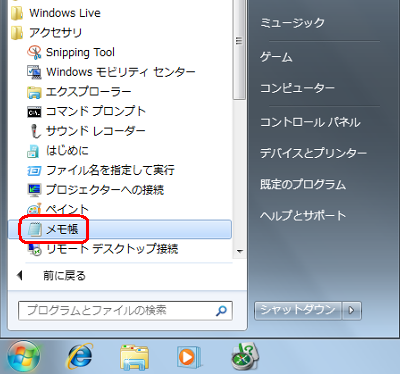400x374 pixels.
Task: Open the Snipping Tool icon
Action: [x=34, y=52]
